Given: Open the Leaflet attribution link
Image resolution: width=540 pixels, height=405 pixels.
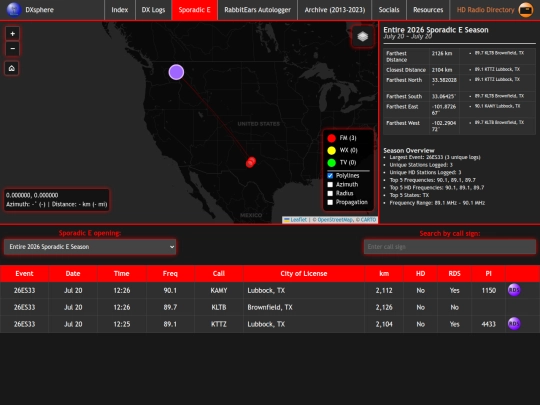Looking at the screenshot, I should click(298, 220).
